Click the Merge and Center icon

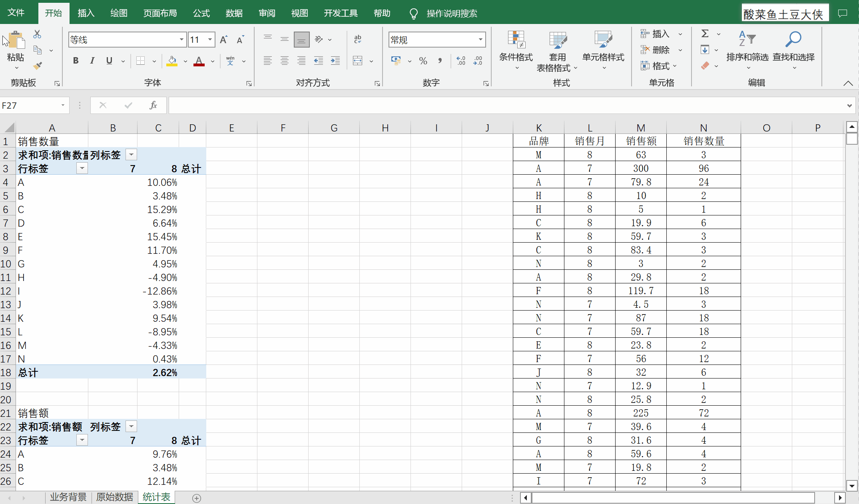coord(358,61)
